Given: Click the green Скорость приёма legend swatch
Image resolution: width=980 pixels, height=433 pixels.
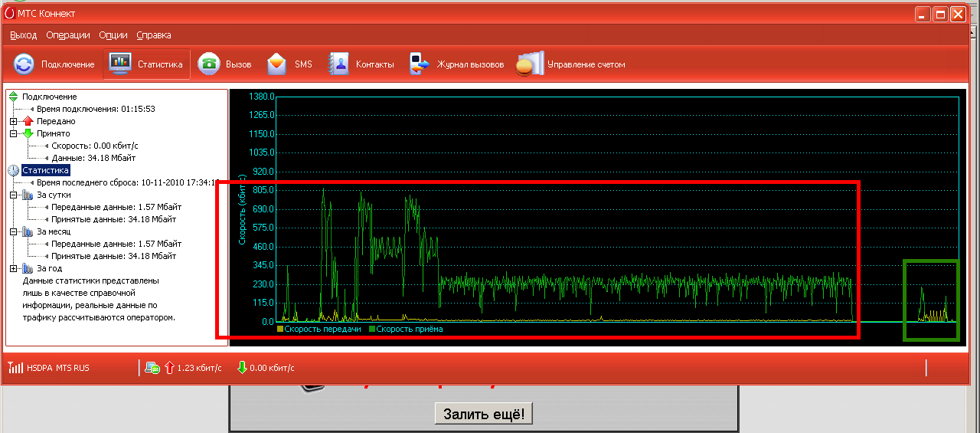Looking at the screenshot, I should pyautogui.click(x=372, y=329).
